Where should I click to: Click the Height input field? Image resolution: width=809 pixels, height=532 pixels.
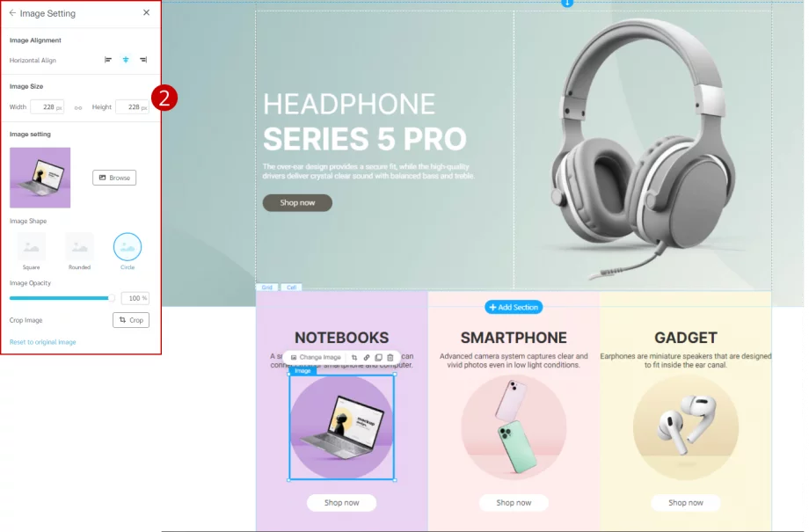coord(132,106)
